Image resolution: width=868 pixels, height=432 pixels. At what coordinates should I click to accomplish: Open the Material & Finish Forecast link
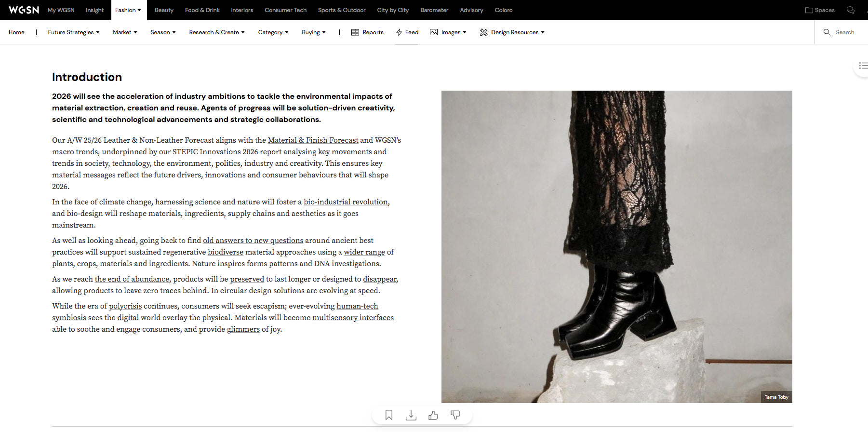click(x=313, y=140)
